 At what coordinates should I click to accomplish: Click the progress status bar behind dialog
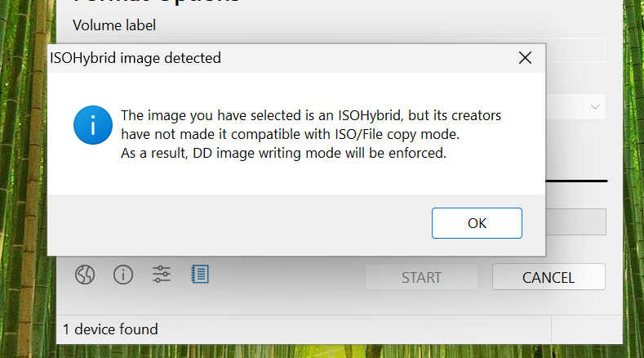[x=575, y=222]
